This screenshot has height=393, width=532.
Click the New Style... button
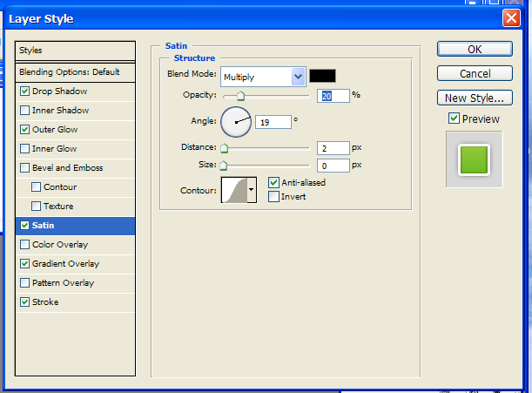click(x=475, y=98)
